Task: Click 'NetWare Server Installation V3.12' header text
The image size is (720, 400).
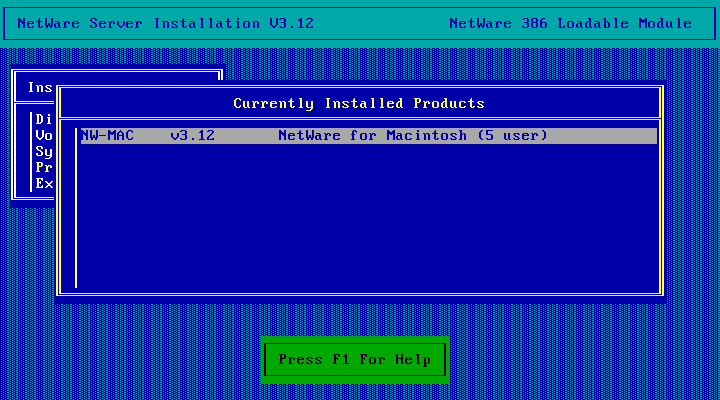Action: point(165,23)
